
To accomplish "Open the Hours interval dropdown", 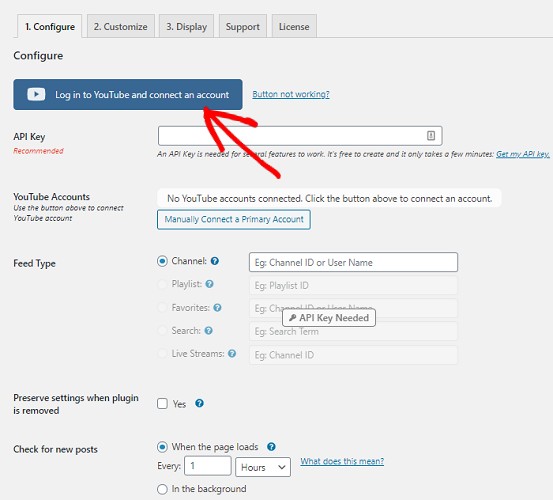I will click(263, 467).
